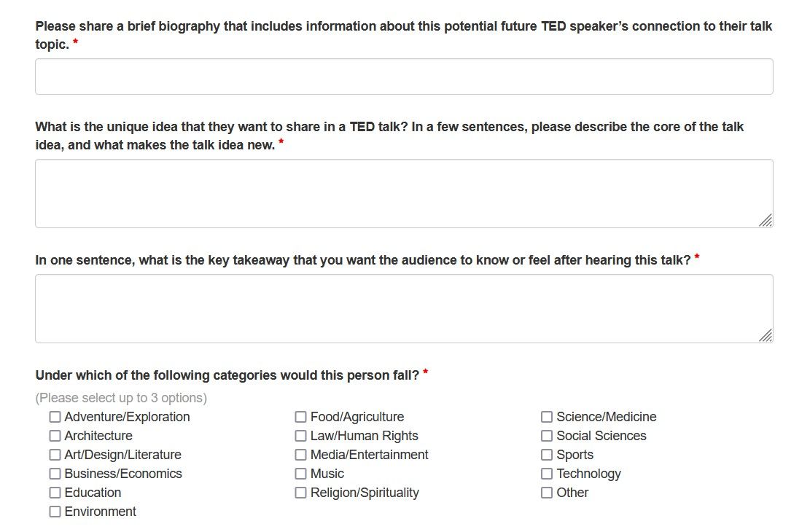Select Law/Human Rights category
Viewport: 810px width, 532px height.
300,435
